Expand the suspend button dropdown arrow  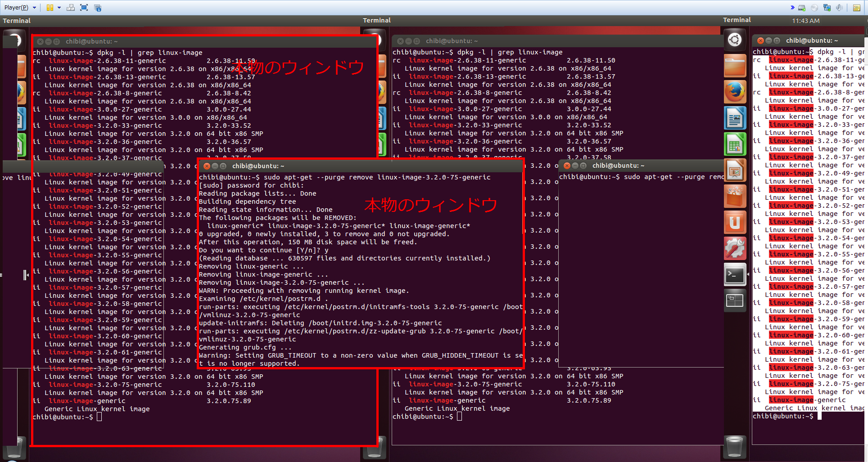pos(59,7)
